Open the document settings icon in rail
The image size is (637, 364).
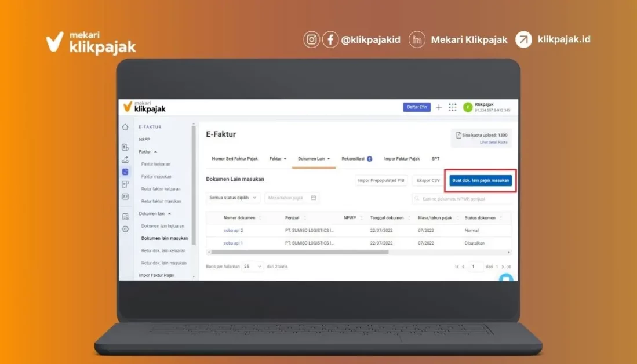[125, 217]
